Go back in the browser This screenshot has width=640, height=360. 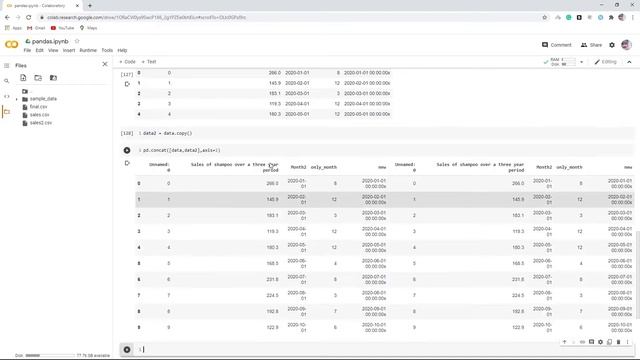point(7,17)
